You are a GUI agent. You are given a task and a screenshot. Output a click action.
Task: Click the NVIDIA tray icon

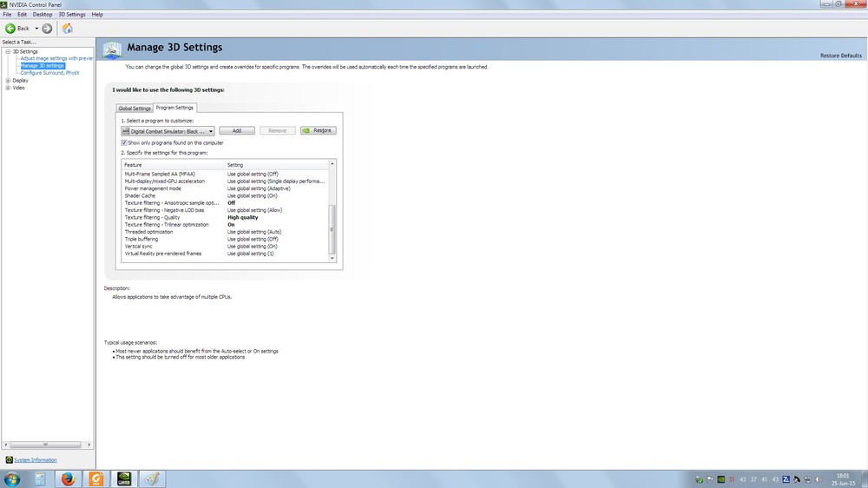click(x=720, y=479)
